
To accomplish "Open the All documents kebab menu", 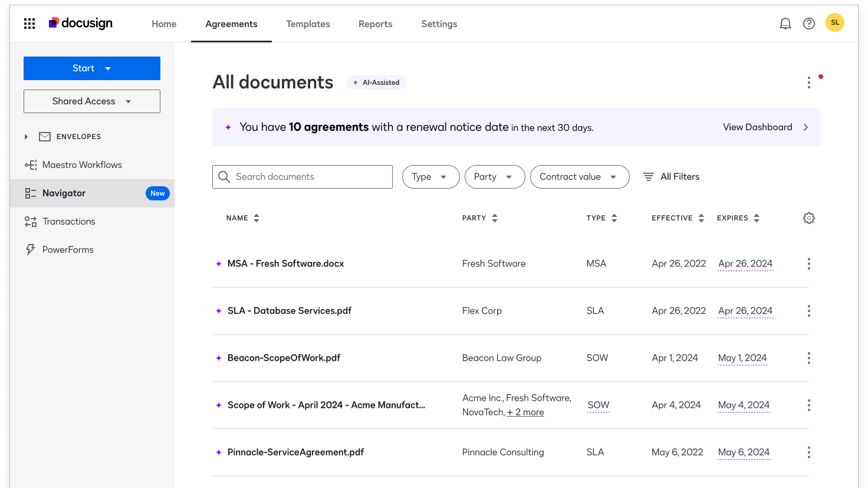I will 808,83.
